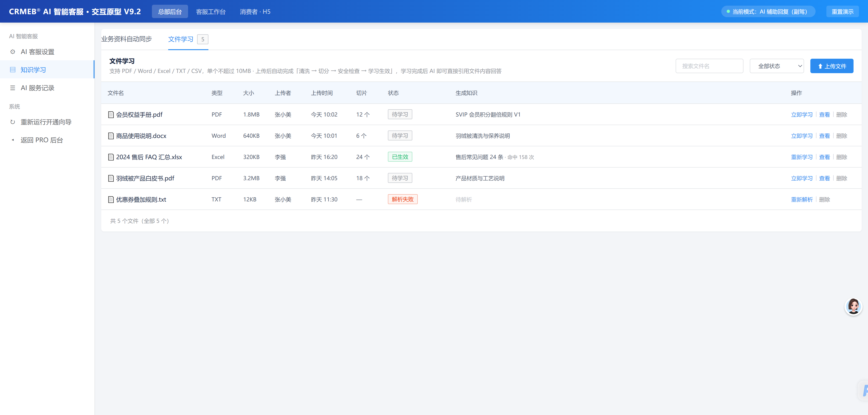Click 重新解析 for 优惠券叠加规则.txt

[x=802, y=200]
